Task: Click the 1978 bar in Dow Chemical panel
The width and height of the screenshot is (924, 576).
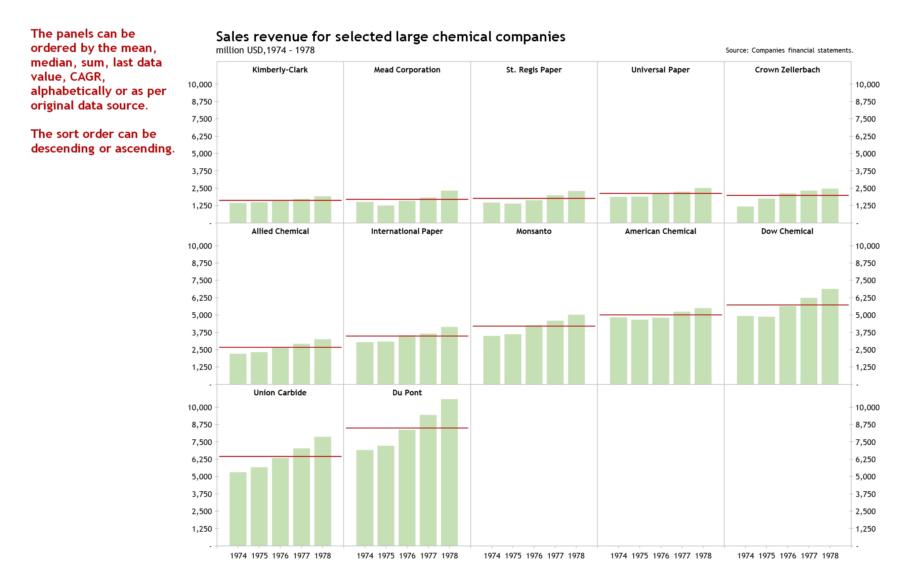Action: pos(830,336)
